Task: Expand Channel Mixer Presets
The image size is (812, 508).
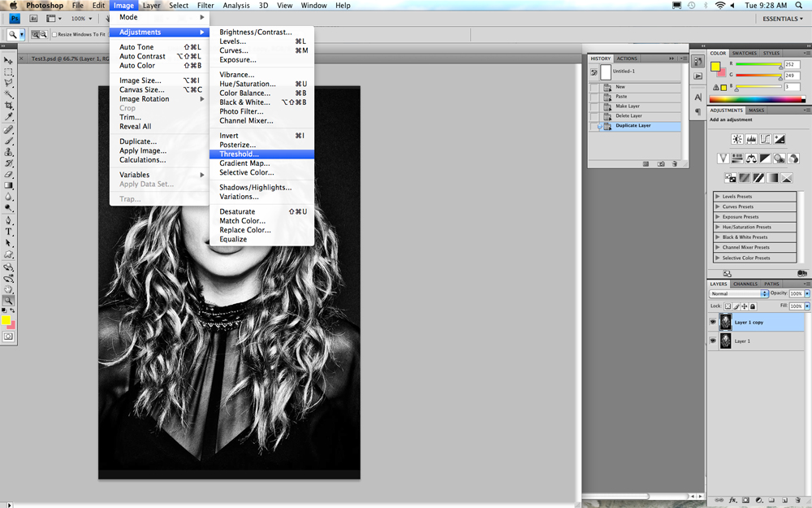Action: (717, 247)
